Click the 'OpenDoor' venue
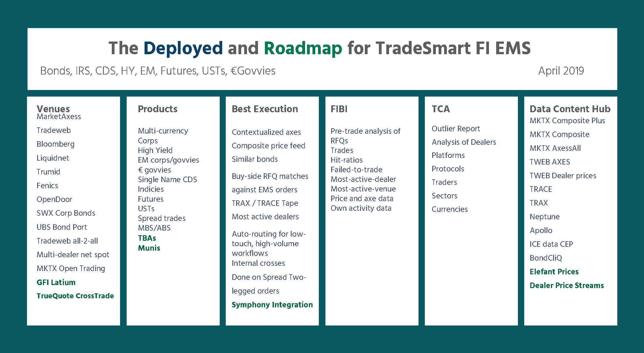This screenshot has height=353, width=644. [x=54, y=199]
